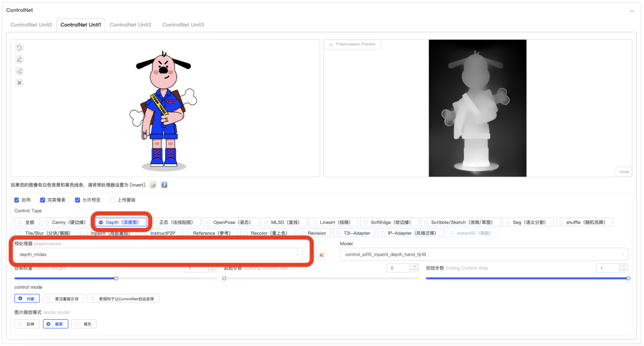644x346 pixels.
Task: Switch to ControlNet Unit0 tab
Action: [x=31, y=24]
